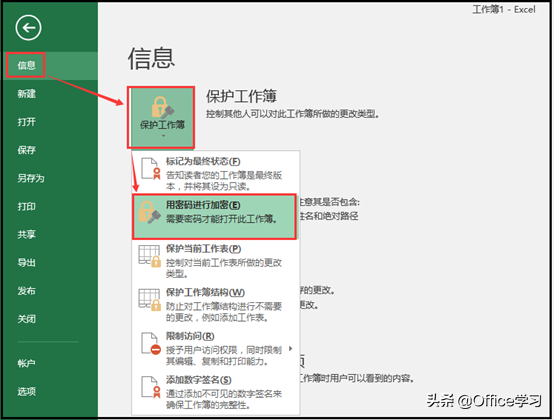This screenshot has height=420, width=554.
Task: Click the 工作簿1 - Excel window title
Action: (504, 10)
